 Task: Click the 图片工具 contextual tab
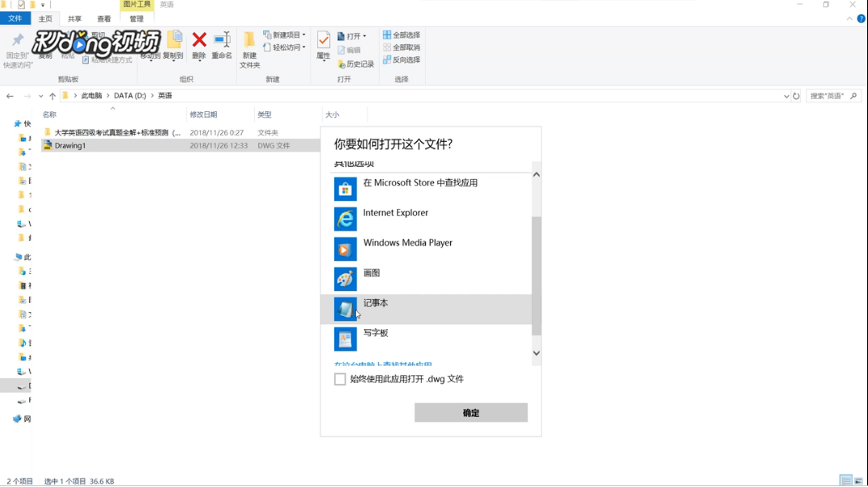coord(136,5)
